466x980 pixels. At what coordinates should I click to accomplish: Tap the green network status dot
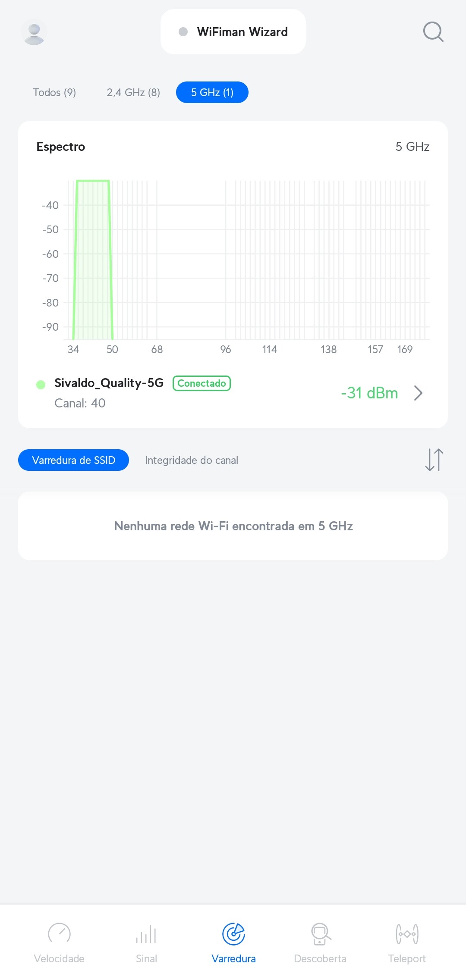(41, 385)
